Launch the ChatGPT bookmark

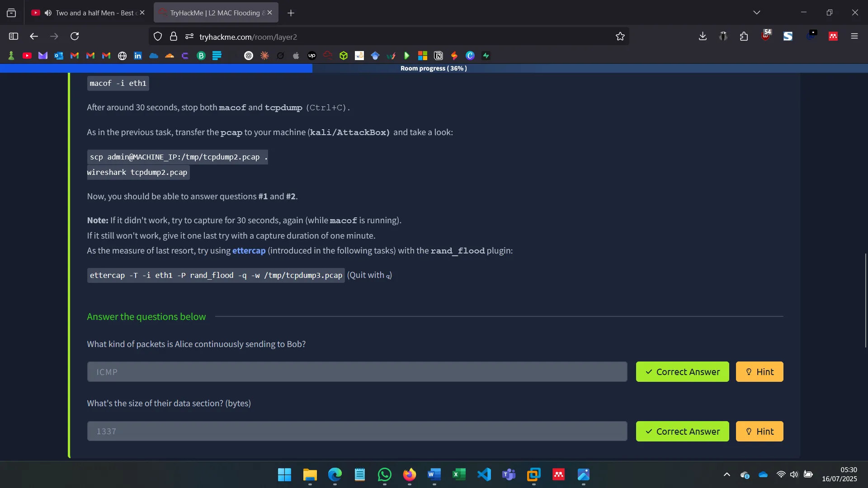(248, 55)
